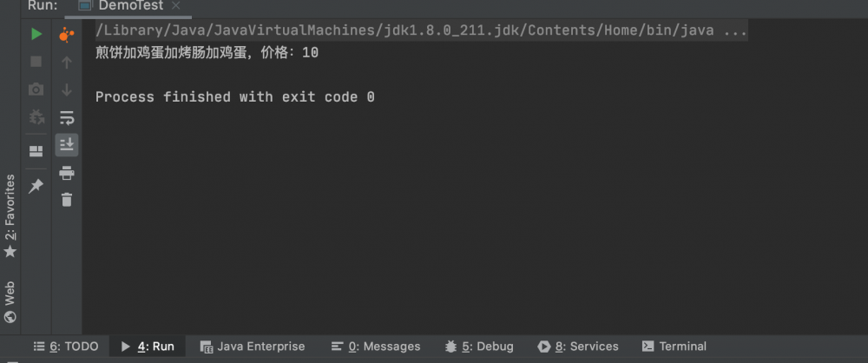Click the Print console output icon
This screenshot has height=363, width=868.
[x=67, y=173]
